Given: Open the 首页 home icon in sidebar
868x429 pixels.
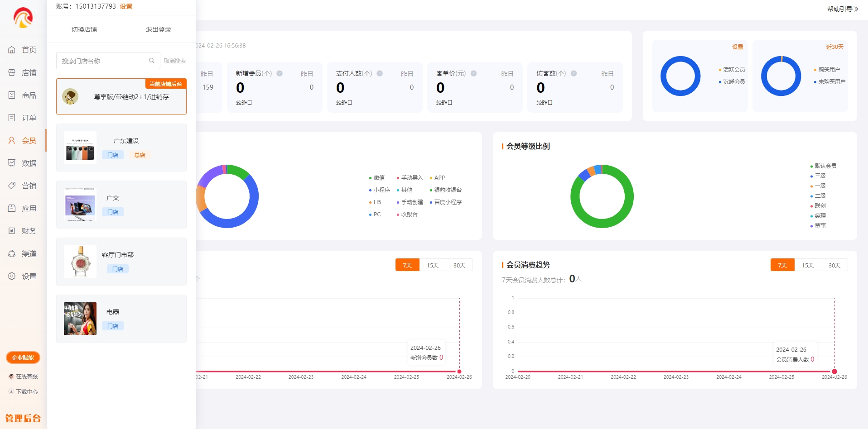Looking at the screenshot, I should (x=12, y=50).
